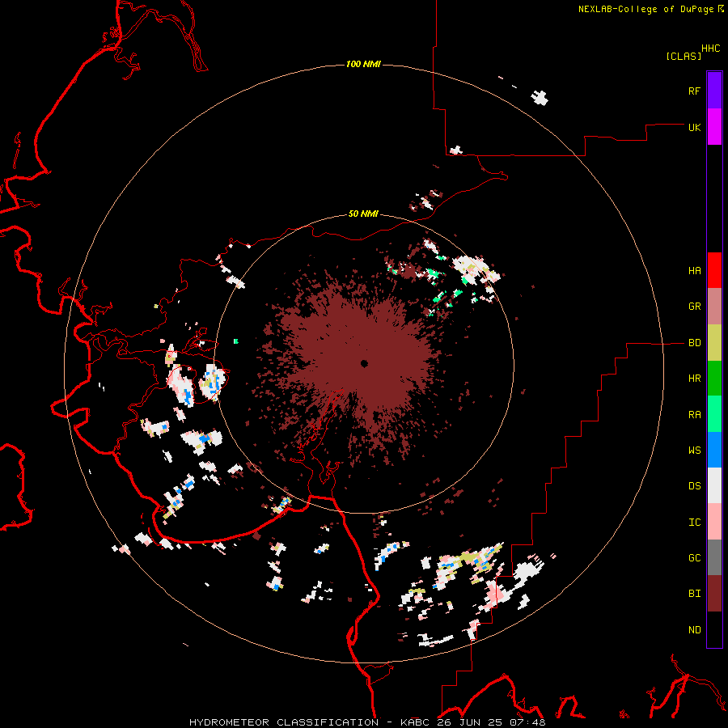
Task: Click the 'GR' legend label
Action: [x=694, y=307]
